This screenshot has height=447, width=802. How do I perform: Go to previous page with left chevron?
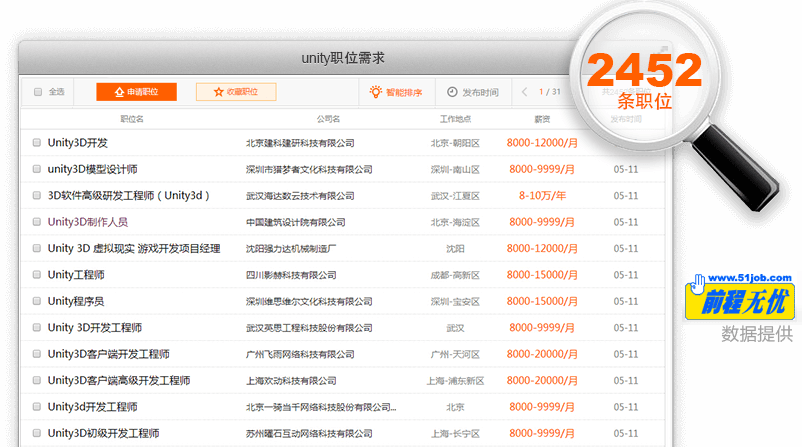point(524,92)
